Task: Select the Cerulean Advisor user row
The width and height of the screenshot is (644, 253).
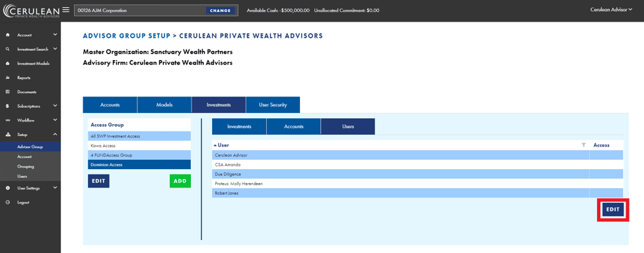Action: 417,155
